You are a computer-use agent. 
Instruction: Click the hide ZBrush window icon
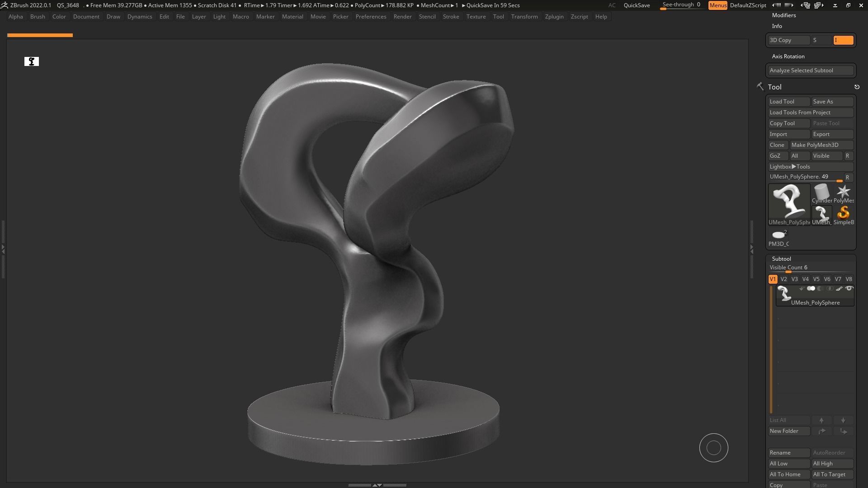tap(835, 5)
